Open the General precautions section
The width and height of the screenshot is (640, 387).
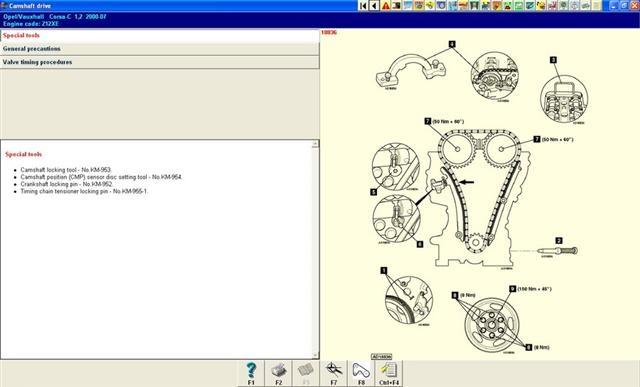click(x=159, y=49)
